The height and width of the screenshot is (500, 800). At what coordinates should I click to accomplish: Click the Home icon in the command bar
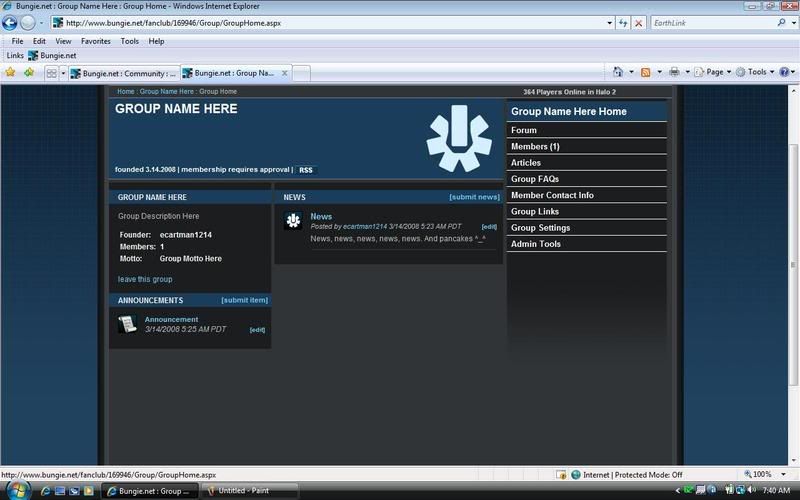[619, 72]
